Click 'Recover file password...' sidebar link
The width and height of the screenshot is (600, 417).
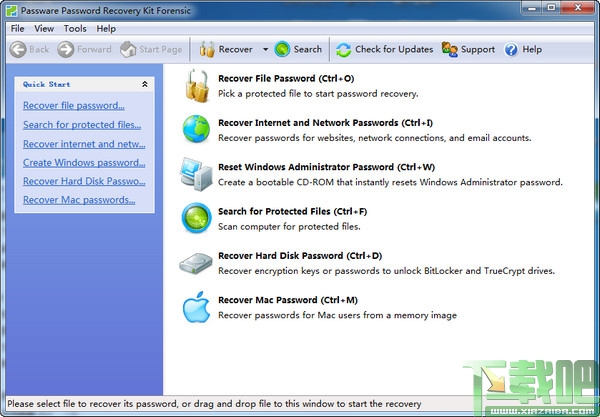click(73, 105)
